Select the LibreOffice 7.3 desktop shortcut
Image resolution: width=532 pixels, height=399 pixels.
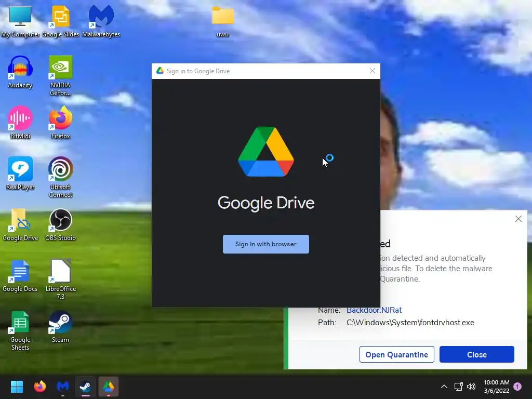click(60, 279)
